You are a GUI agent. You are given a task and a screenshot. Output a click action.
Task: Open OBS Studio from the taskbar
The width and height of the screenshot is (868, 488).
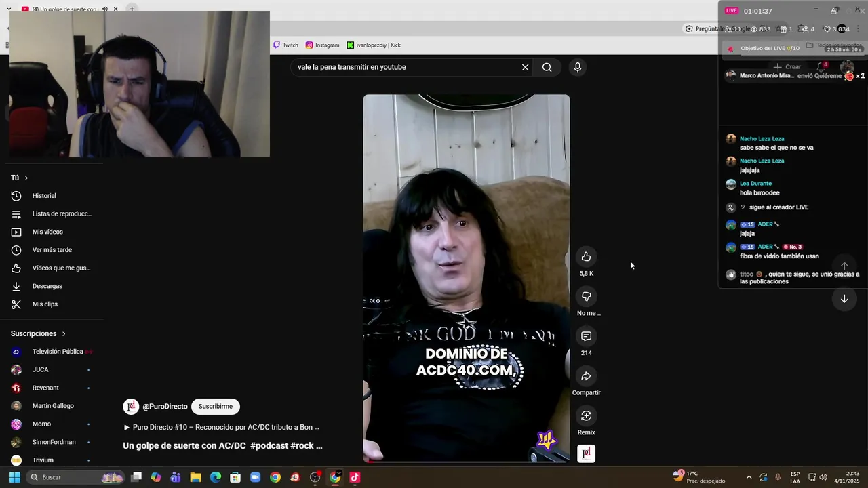pos(315,477)
